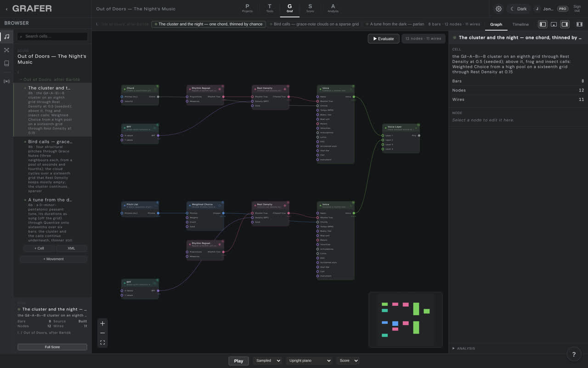Go back with the arrow beside GRAFER

coord(7,9)
